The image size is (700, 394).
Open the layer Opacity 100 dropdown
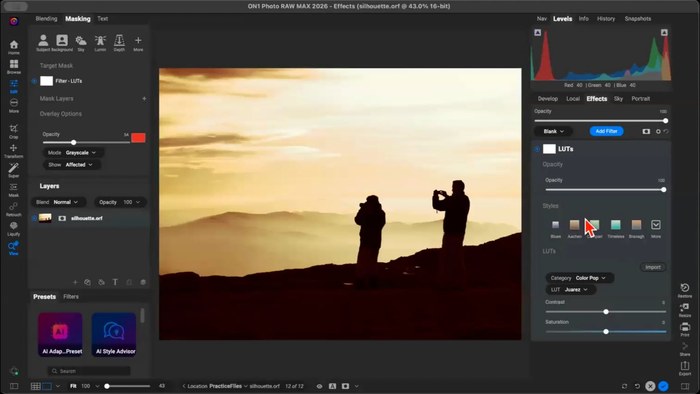(x=120, y=202)
